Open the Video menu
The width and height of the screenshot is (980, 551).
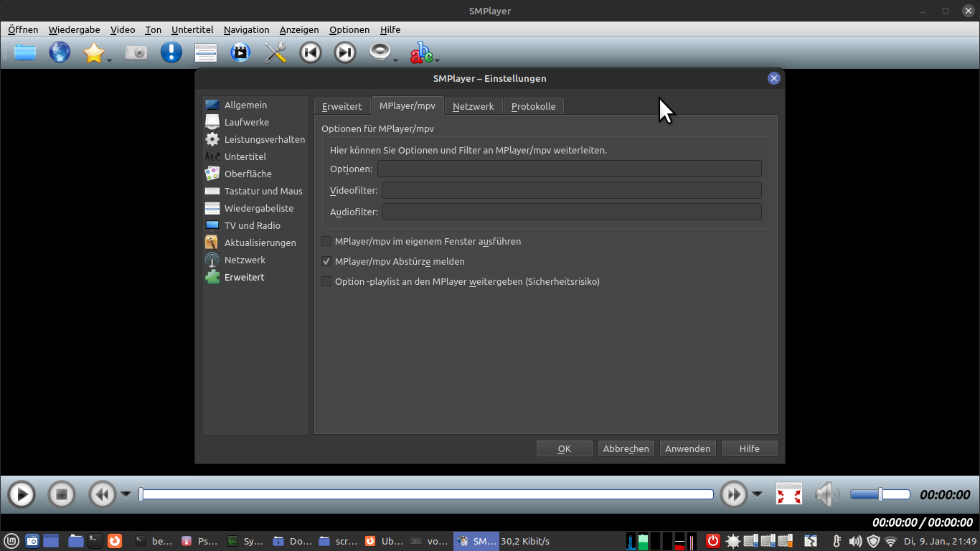click(x=123, y=29)
